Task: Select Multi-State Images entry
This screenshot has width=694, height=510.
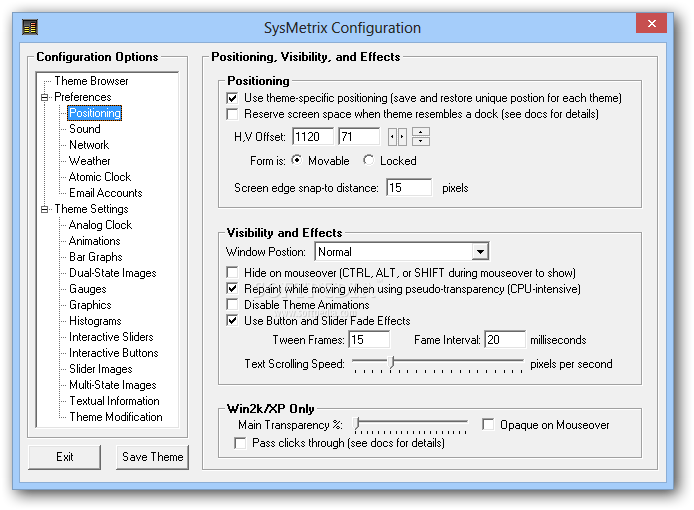Action: [x=112, y=385]
